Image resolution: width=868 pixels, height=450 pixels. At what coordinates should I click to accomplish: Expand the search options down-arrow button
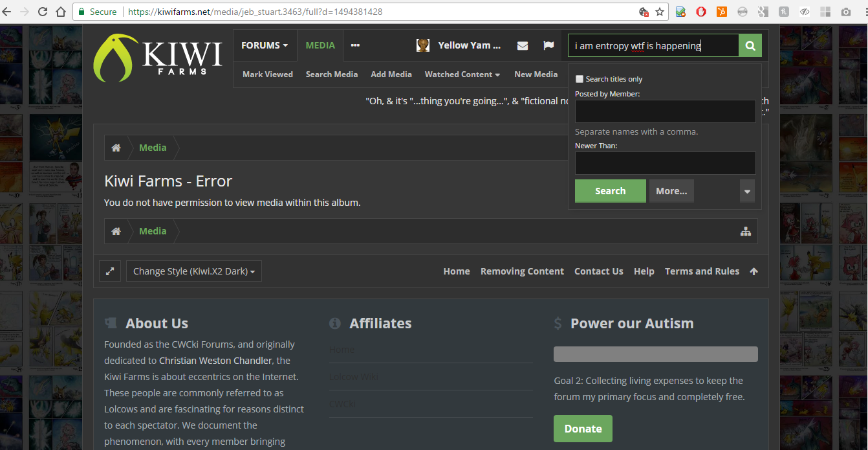pos(747,191)
